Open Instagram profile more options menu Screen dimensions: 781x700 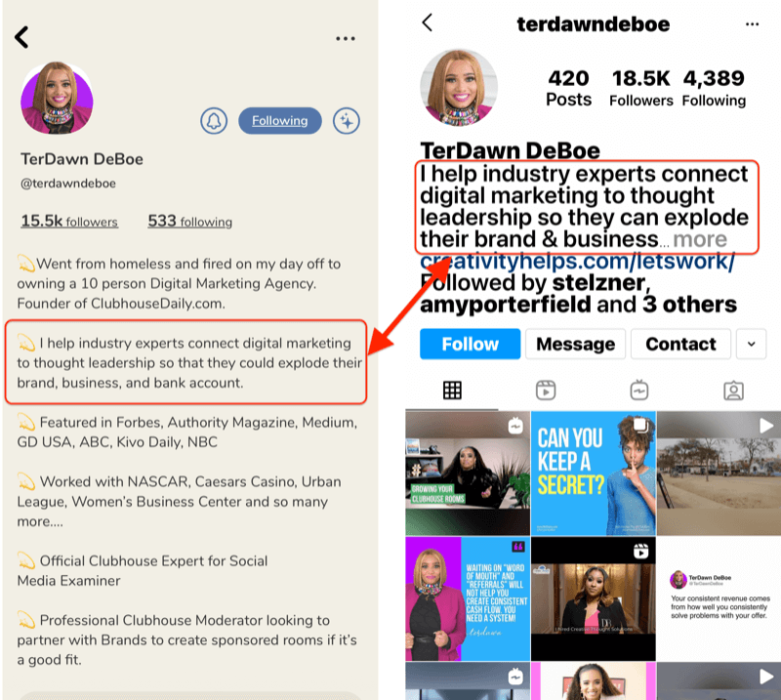pyautogui.click(x=752, y=23)
